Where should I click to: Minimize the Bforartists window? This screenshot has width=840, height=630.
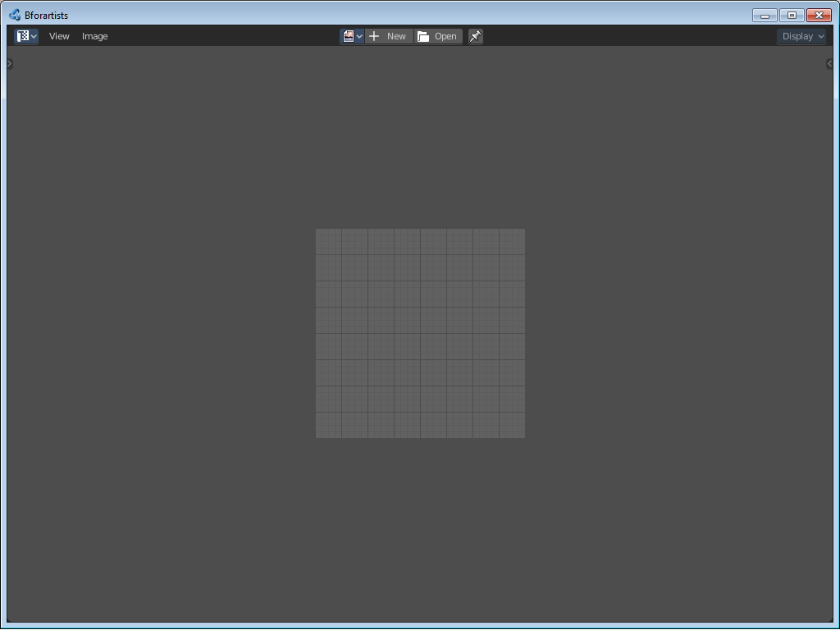coord(765,16)
